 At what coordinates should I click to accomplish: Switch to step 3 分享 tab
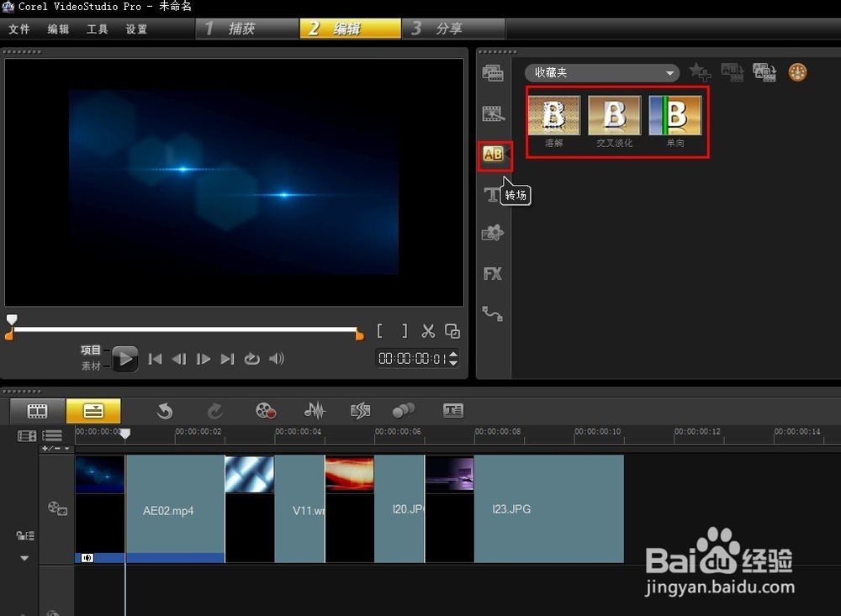(x=453, y=29)
